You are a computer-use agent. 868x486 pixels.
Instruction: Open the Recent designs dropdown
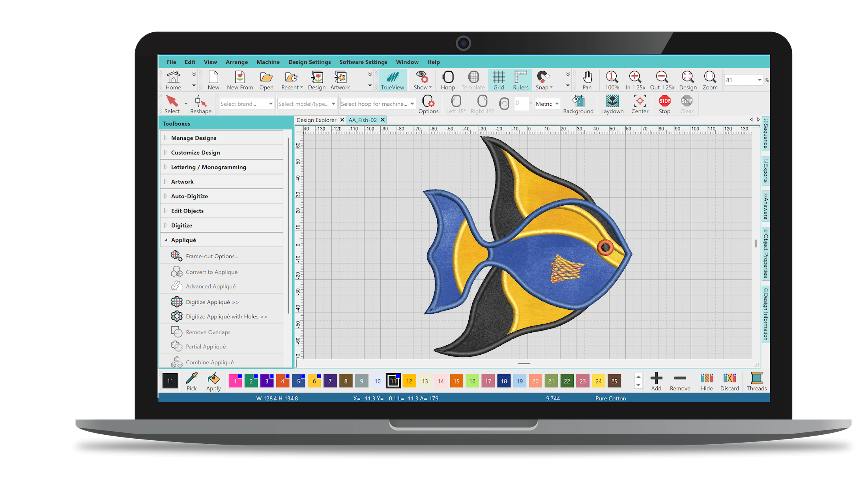pos(292,80)
